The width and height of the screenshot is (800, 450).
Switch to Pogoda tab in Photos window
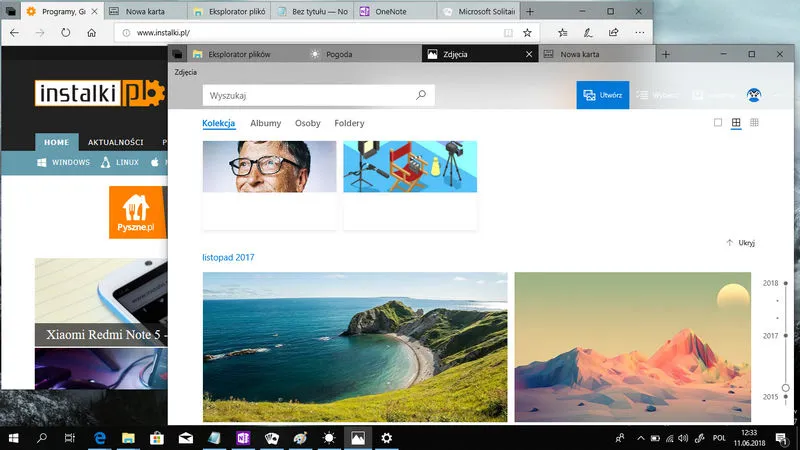pyautogui.click(x=363, y=54)
